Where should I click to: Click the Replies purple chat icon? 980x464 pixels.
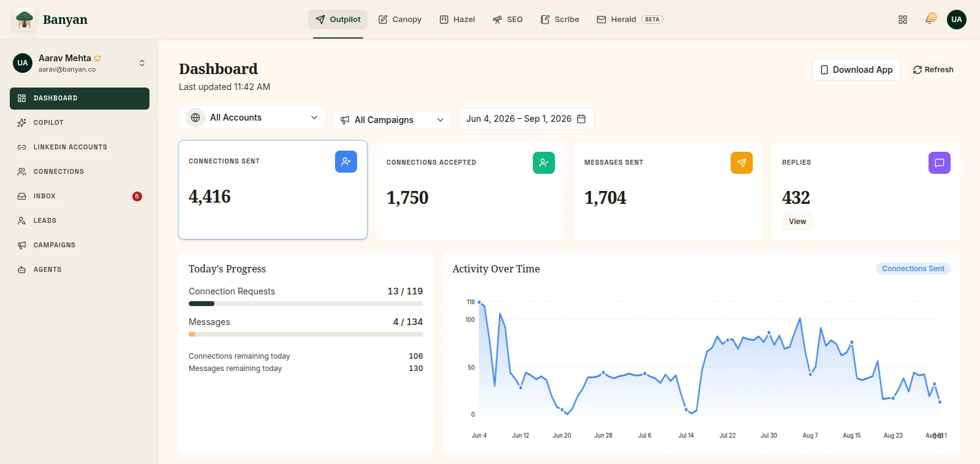pyautogui.click(x=940, y=163)
